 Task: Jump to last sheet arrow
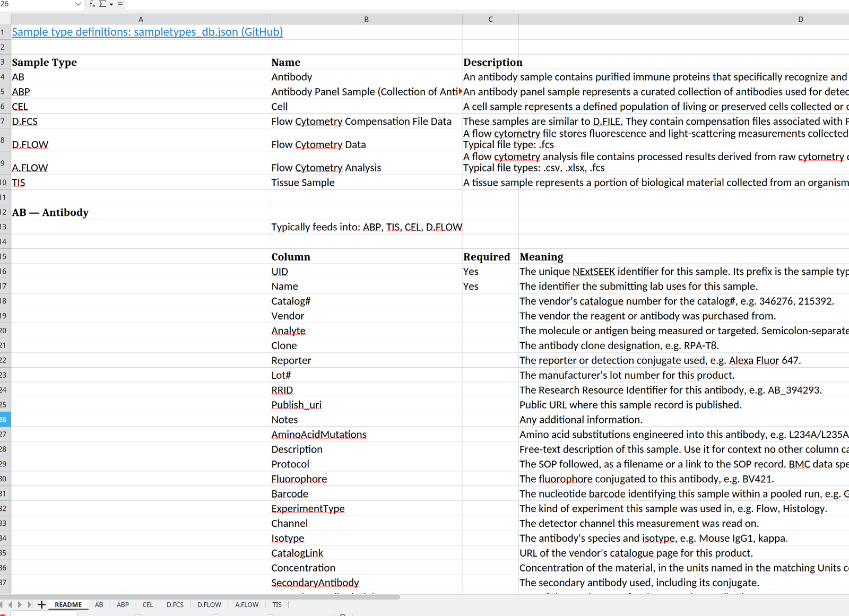tap(30, 604)
